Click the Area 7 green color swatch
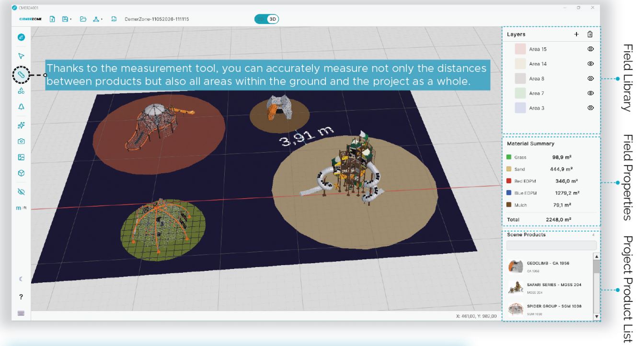 point(520,93)
